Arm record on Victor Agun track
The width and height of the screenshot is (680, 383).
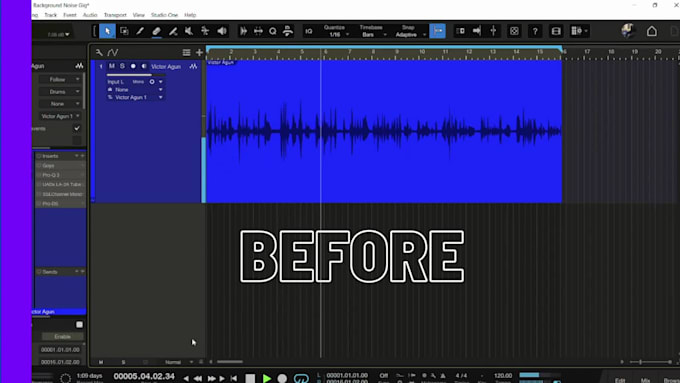[133, 66]
